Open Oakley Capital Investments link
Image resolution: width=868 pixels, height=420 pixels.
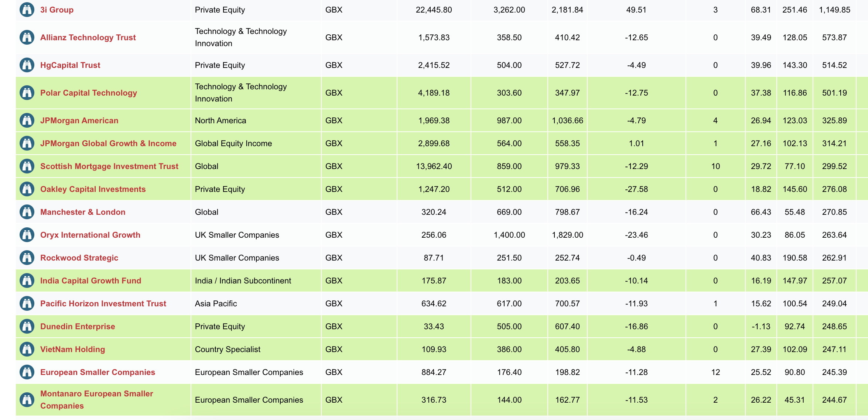[x=93, y=189]
